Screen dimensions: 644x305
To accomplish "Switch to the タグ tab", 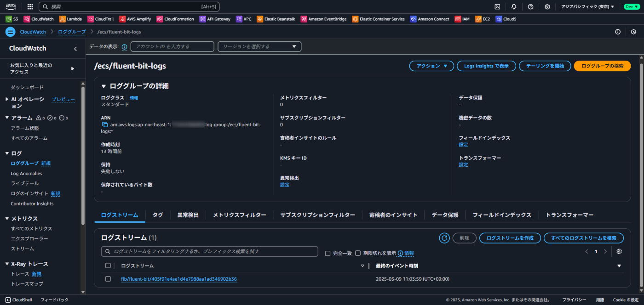I will pos(158,215).
